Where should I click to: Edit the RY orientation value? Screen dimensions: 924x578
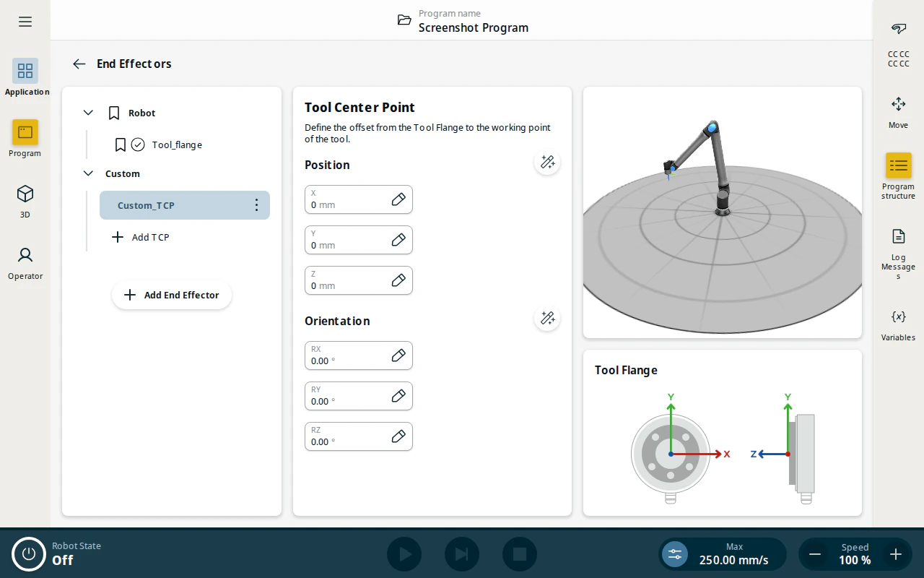click(398, 396)
